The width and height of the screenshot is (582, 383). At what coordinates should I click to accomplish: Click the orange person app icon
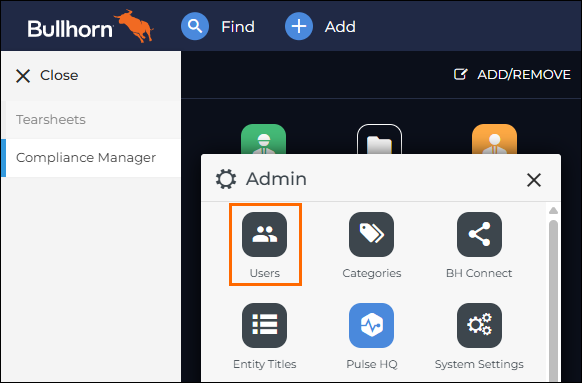coord(494,139)
